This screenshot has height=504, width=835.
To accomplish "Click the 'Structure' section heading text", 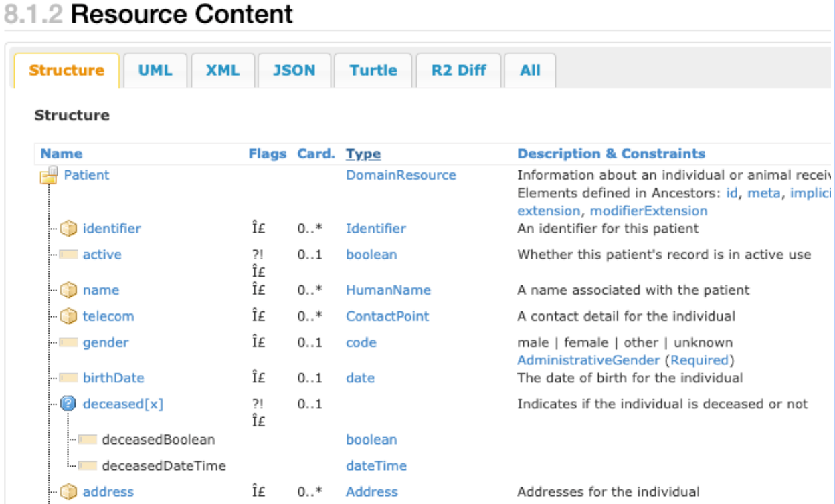I will click(72, 115).
